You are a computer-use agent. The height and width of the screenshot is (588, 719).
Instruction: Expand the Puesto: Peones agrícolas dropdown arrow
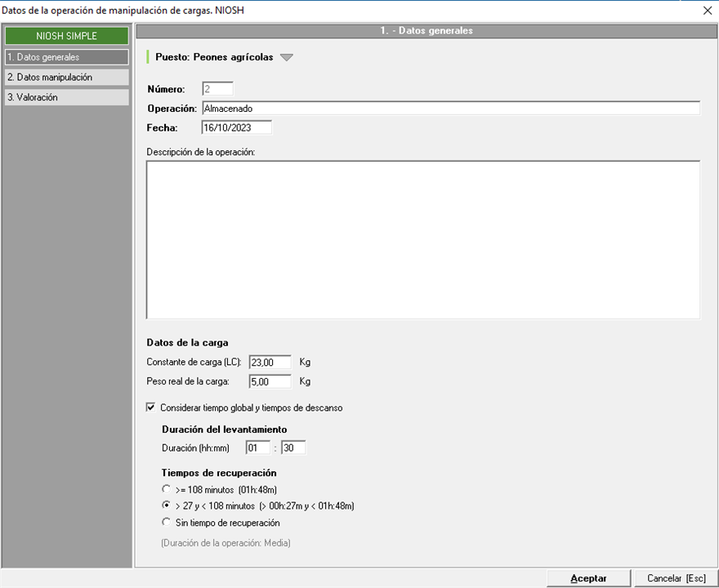point(285,58)
